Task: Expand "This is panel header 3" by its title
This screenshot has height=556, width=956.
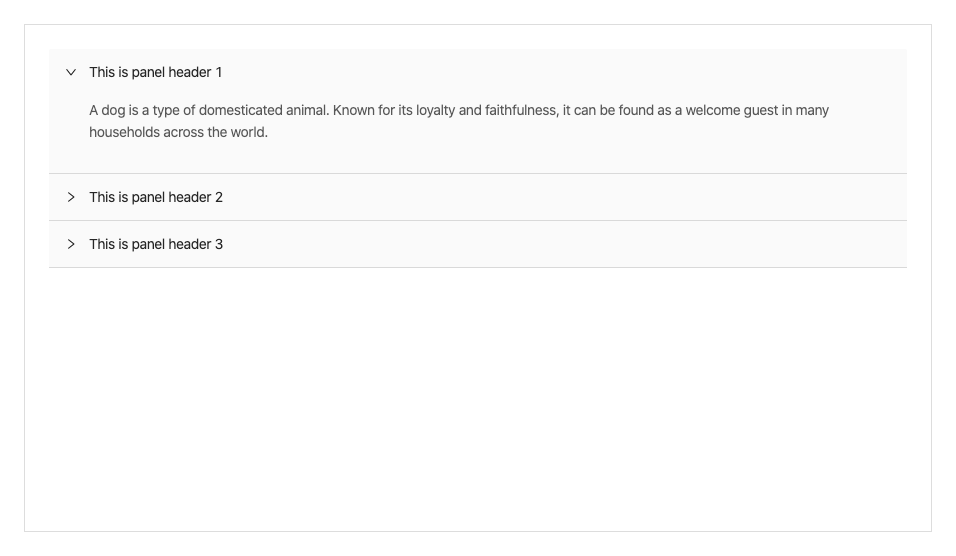Action: click(155, 245)
